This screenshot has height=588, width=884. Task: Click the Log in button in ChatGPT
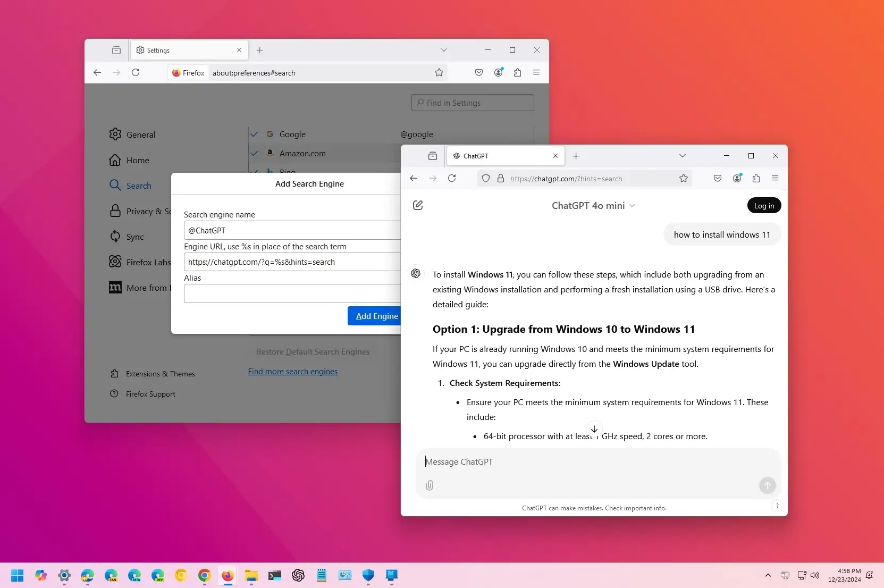coord(764,206)
